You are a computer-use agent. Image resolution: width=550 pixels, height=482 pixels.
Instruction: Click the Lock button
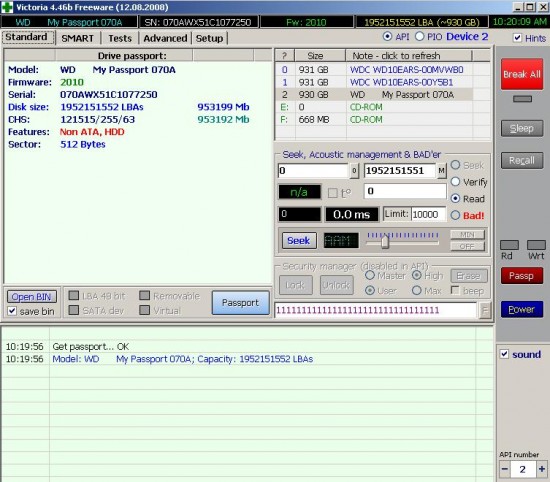tap(296, 285)
